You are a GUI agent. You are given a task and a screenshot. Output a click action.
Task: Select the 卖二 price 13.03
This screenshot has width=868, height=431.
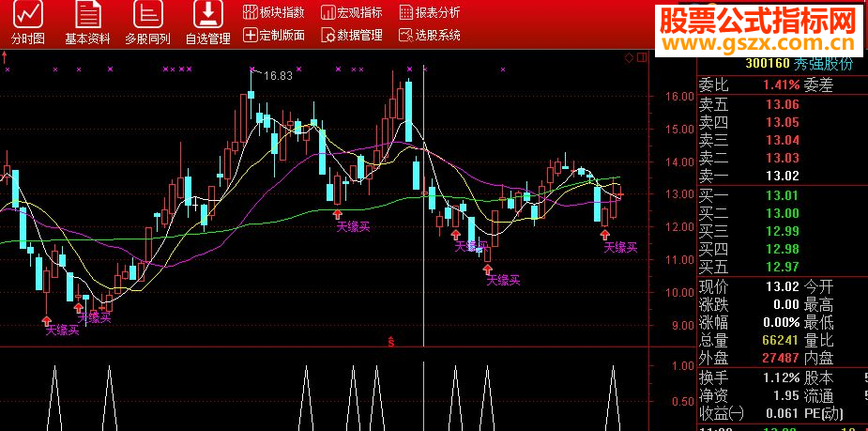(783, 159)
